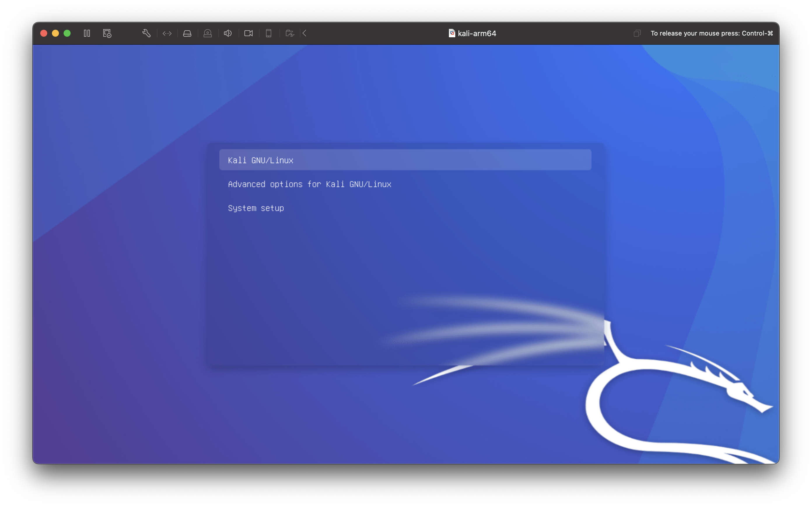The image size is (812, 507).
Task: Minimize window with yellow button
Action: 55,33
